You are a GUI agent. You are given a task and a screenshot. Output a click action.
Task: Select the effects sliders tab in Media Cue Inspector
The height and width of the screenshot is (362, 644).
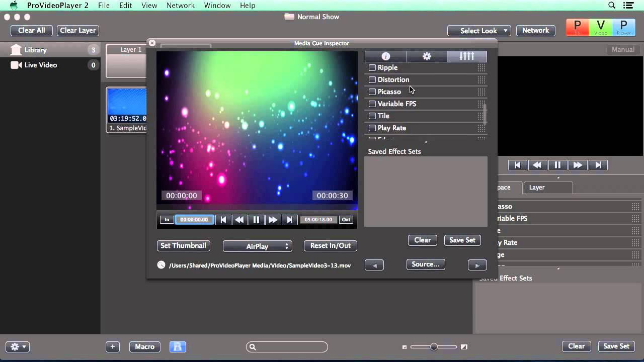click(467, 56)
